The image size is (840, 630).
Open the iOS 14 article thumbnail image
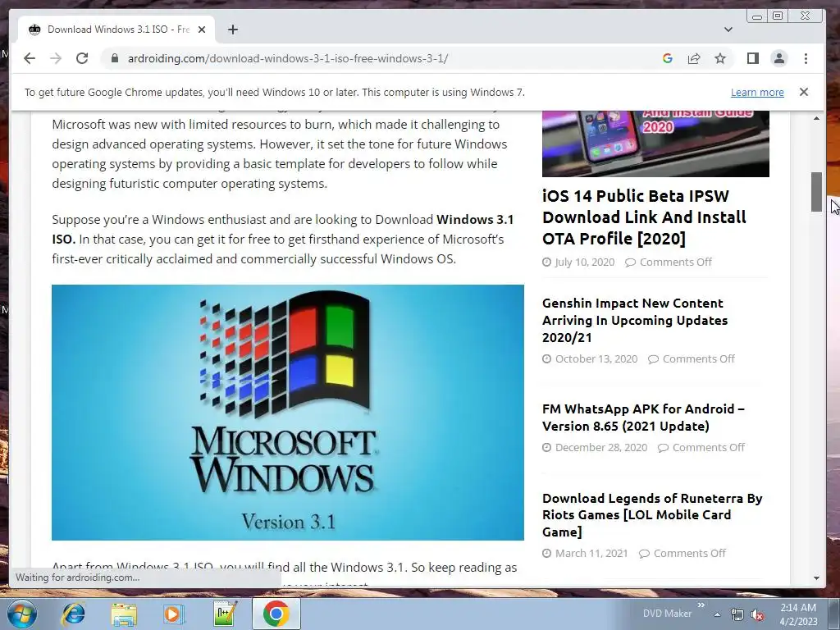(x=655, y=144)
